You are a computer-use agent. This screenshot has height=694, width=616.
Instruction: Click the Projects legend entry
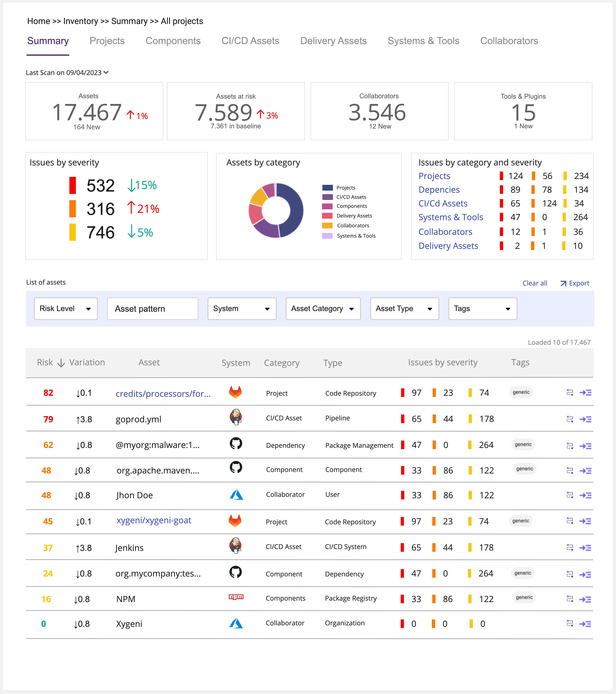pos(339,188)
